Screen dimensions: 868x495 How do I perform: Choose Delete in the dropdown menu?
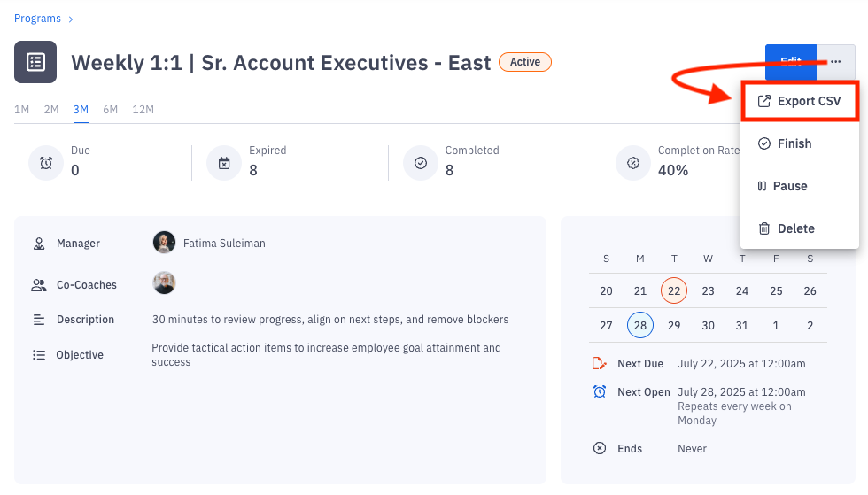795,228
